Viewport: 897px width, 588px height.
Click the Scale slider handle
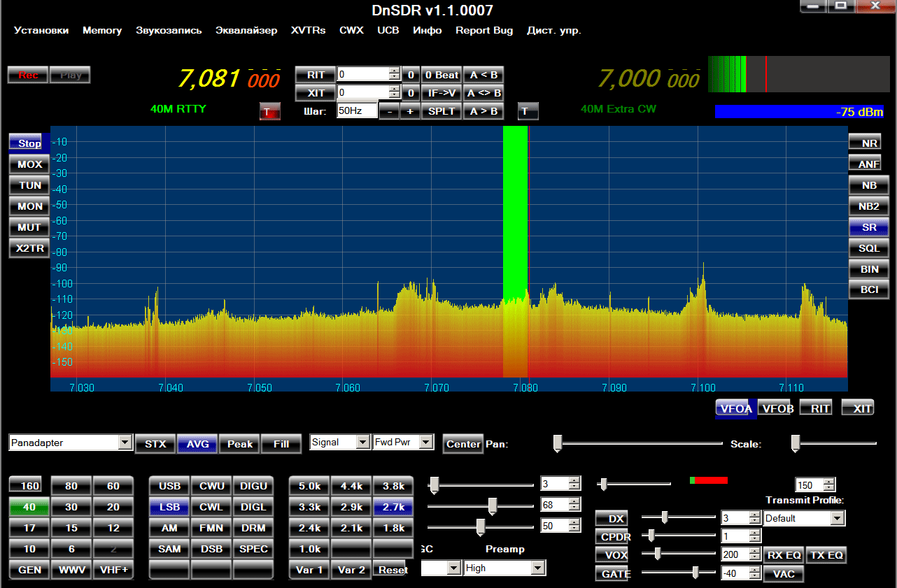point(796,443)
